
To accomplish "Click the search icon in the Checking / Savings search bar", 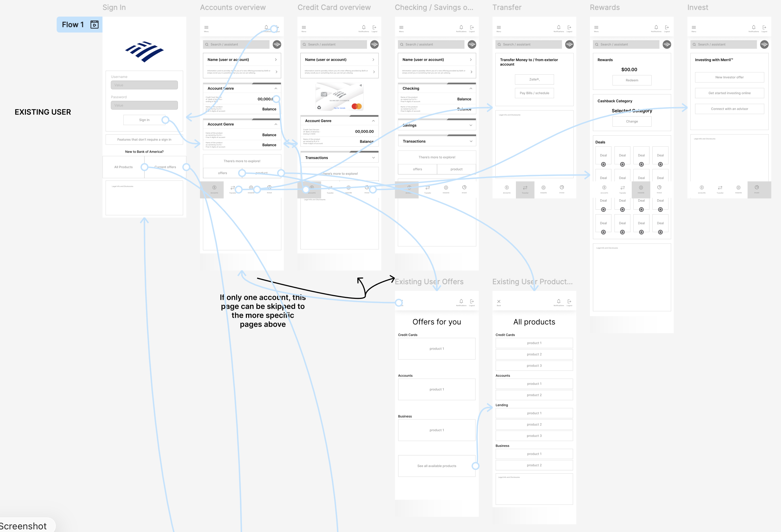I will click(401, 44).
